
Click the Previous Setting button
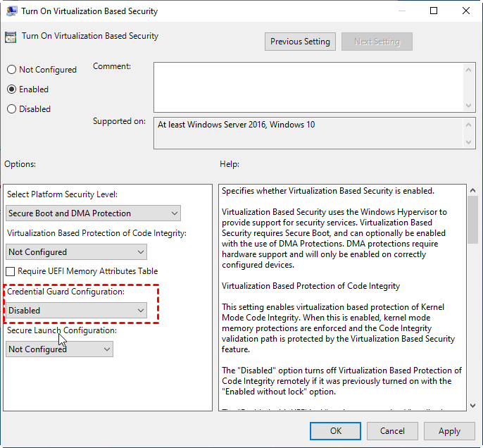coord(300,42)
